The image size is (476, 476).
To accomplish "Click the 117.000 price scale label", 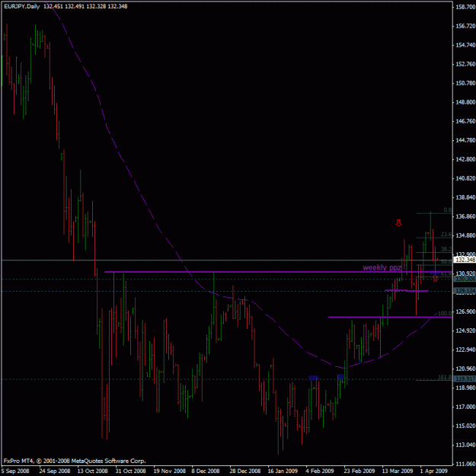I will 465,407.
